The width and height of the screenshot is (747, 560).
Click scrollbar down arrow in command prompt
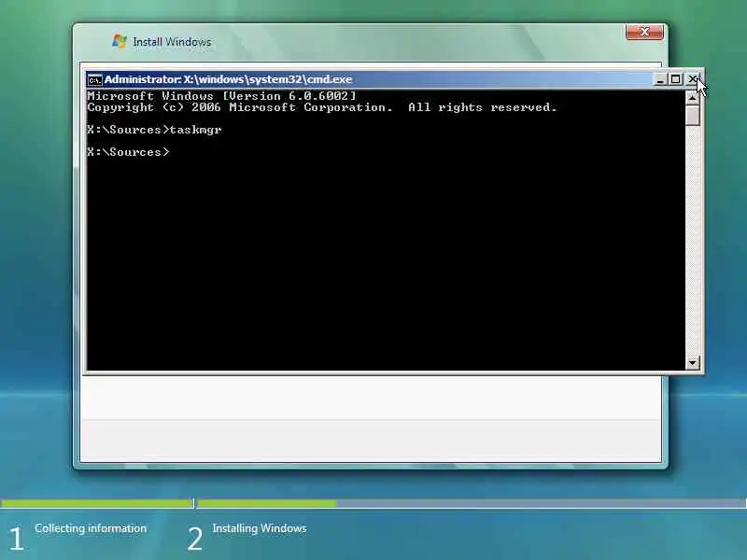pyautogui.click(x=692, y=363)
